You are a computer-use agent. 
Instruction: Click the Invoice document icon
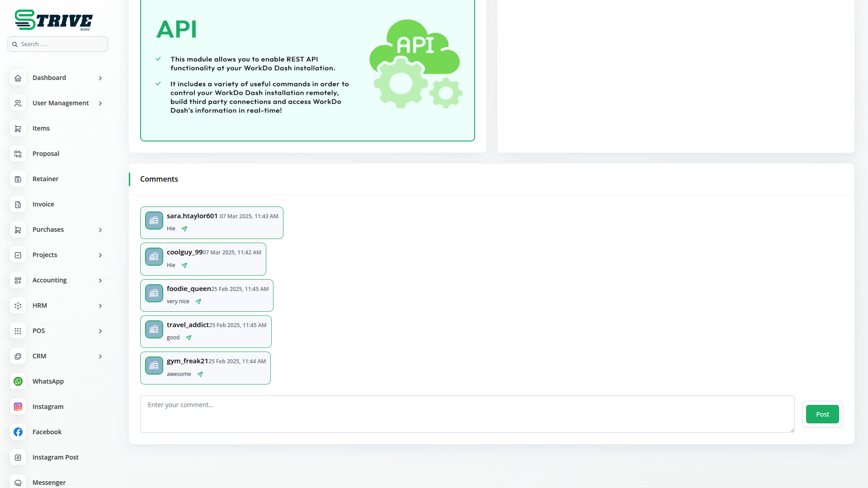18,204
